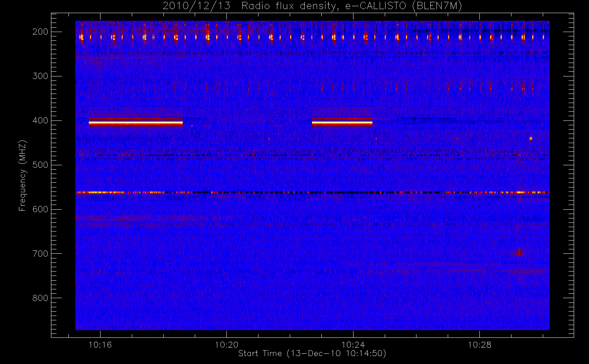The width and height of the screenshot is (589, 364).
Task: Click the plot title '2010/12/13 Radio flux density, e-CALLISTO (BLEN7M)'
Action: click(312, 6)
